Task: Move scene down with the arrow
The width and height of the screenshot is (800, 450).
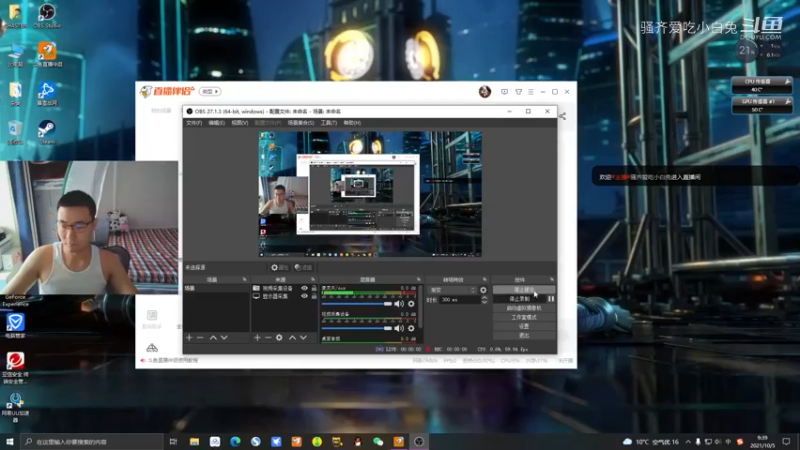Action: (x=224, y=338)
